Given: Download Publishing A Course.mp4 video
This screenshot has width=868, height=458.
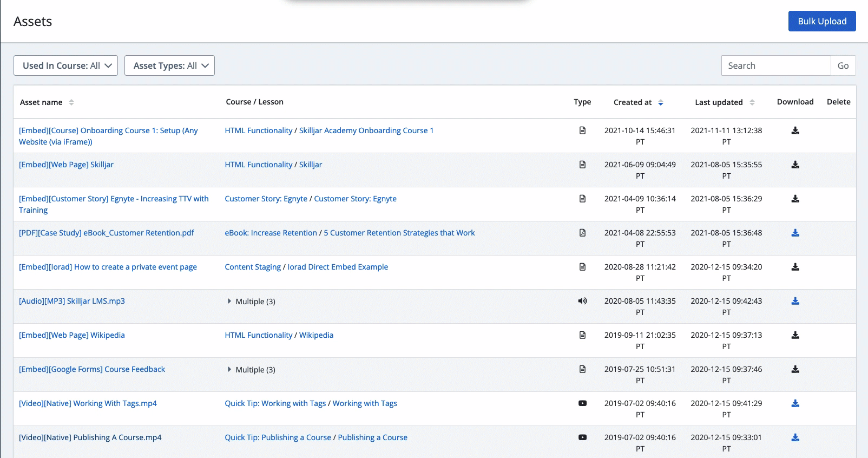Looking at the screenshot, I should [795, 437].
